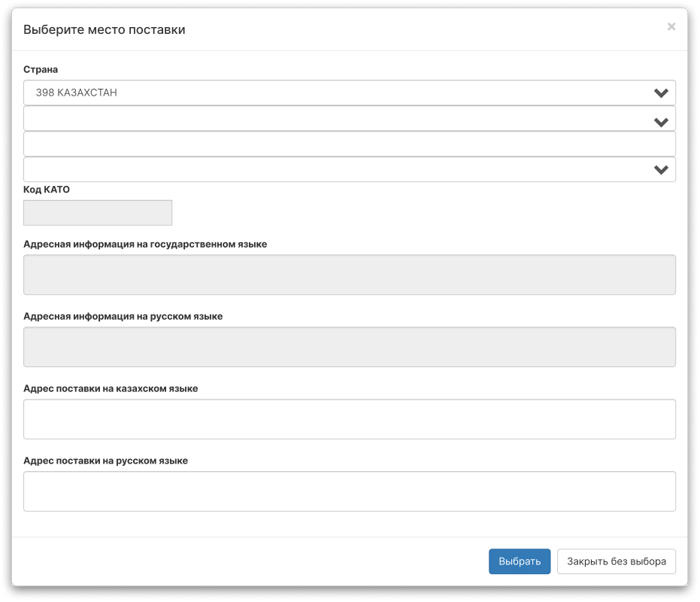Viewport: 700px width, 602px height.
Task: Click the Код КАТО field
Action: pos(98,213)
